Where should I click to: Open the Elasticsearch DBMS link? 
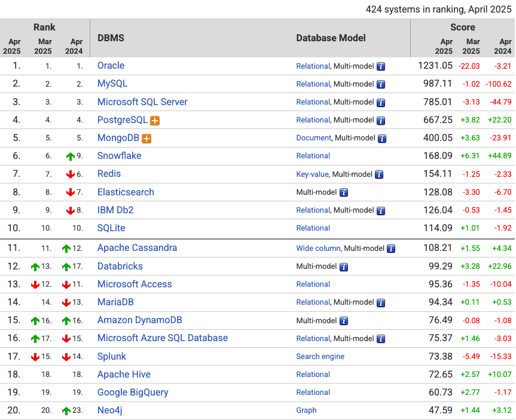click(126, 192)
